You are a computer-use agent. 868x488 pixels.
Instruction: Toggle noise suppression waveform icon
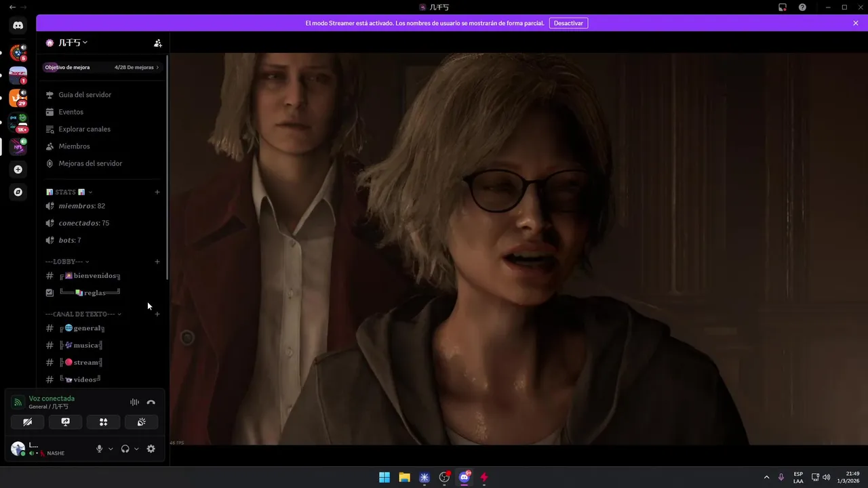134,403
